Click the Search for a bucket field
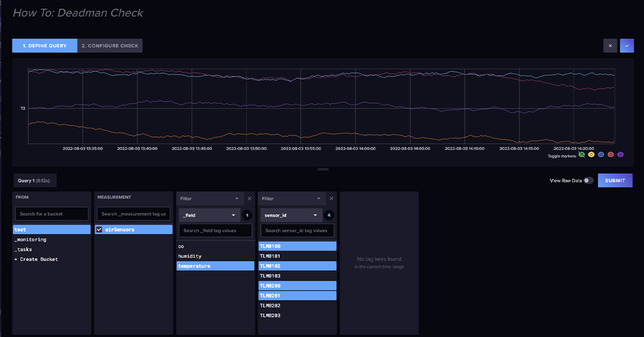 52,214
